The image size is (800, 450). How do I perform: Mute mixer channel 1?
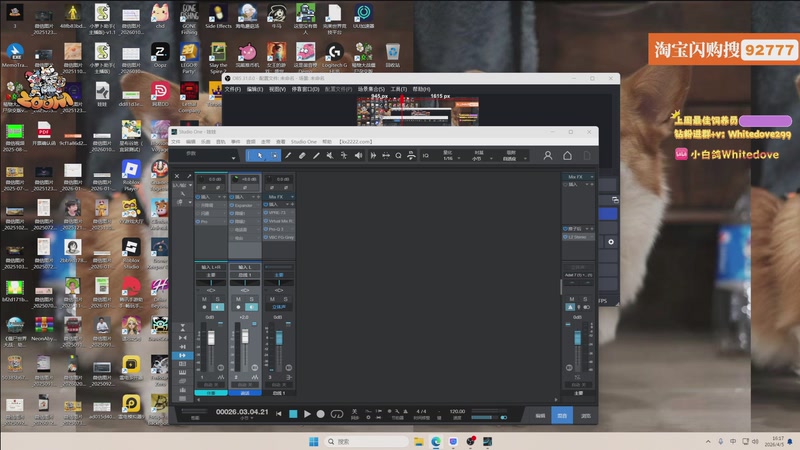coord(204,299)
